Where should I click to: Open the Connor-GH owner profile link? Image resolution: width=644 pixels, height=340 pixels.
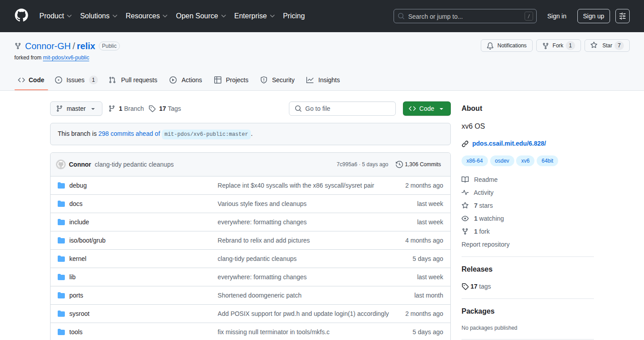click(x=48, y=46)
